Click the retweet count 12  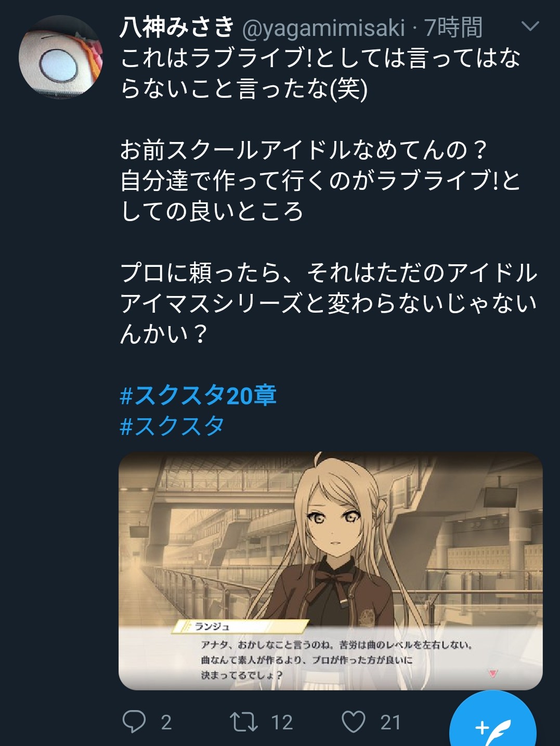point(282,722)
